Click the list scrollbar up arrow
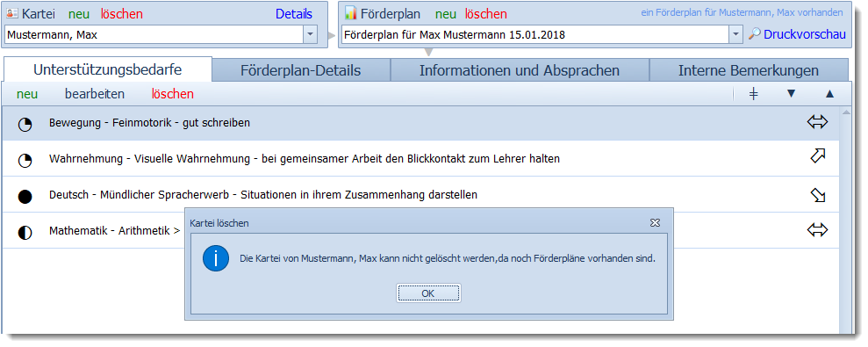868x347 pixels. tap(845, 112)
